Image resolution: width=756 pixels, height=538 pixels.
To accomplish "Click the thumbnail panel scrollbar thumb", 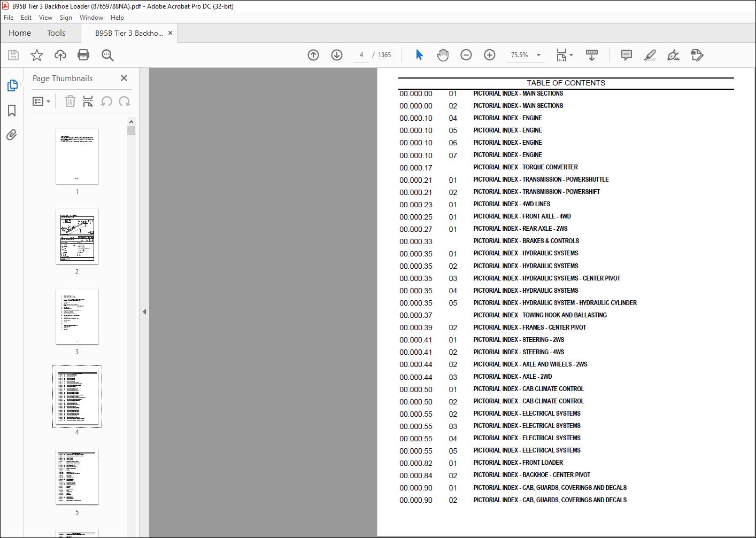I will [x=132, y=131].
